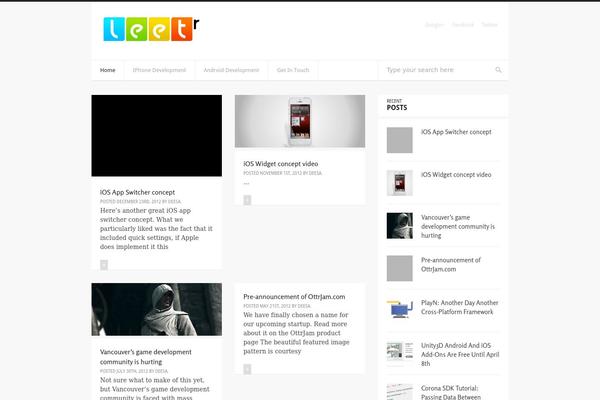The image size is (600, 400).
Task: Open 'Pre-announcement of OttrJam.com' main post title
Action: [x=294, y=297]
